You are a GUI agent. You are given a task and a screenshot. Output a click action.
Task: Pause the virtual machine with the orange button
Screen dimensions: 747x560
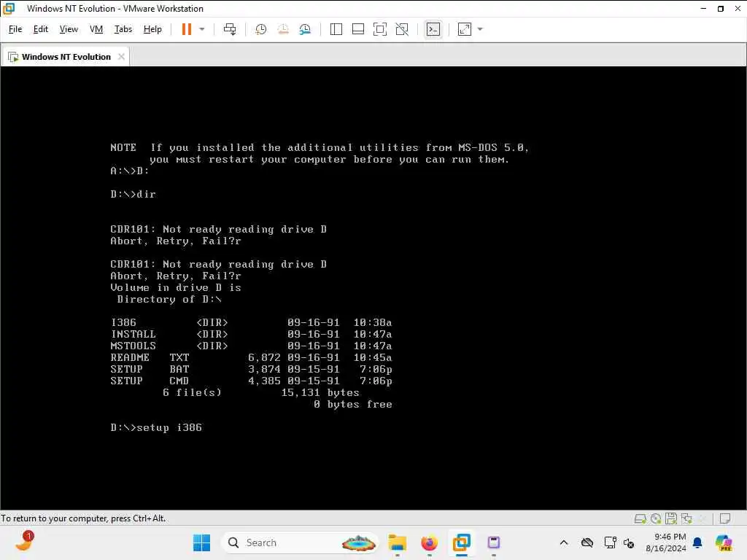tap(186, 29)
